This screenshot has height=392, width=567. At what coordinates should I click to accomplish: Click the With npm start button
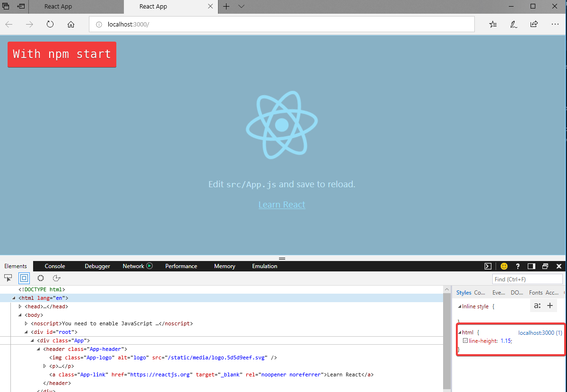point(62,54)
